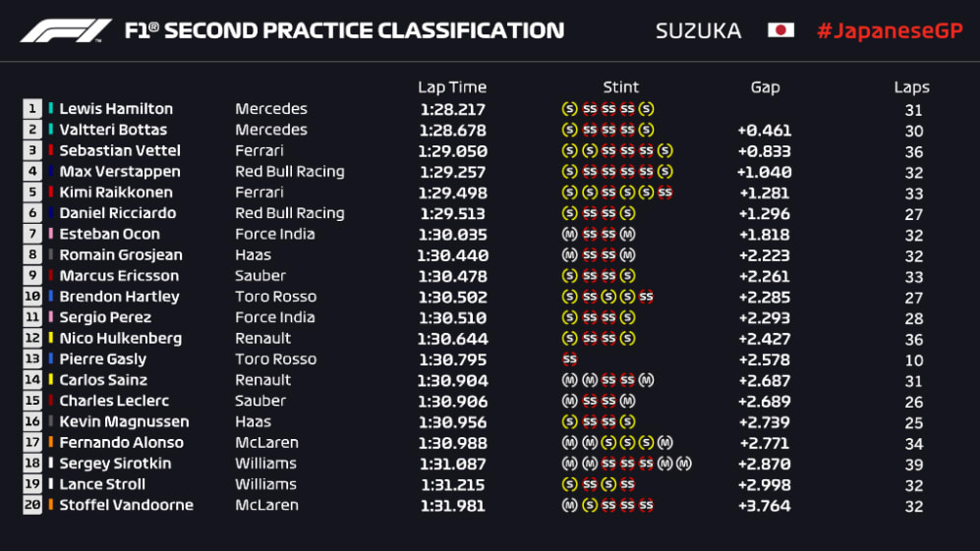Click the orange McLaren stripe beside Alonso

tap(50, 443)
